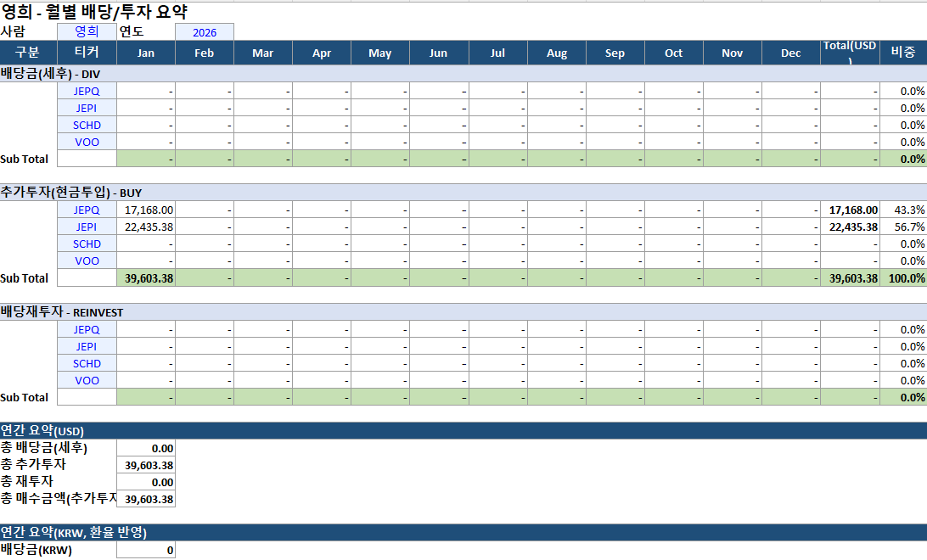Click the Total(USD) column header
The height and width of the screenshot is (560, 927).
click(x=850, y=53)
